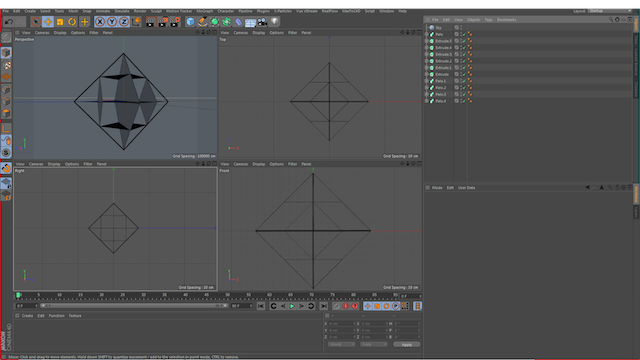Image resolution: width=640 pixels, height=360 pixels.
Task: Click Make Editable icon in left palette
Action: [x=6, y=38]
